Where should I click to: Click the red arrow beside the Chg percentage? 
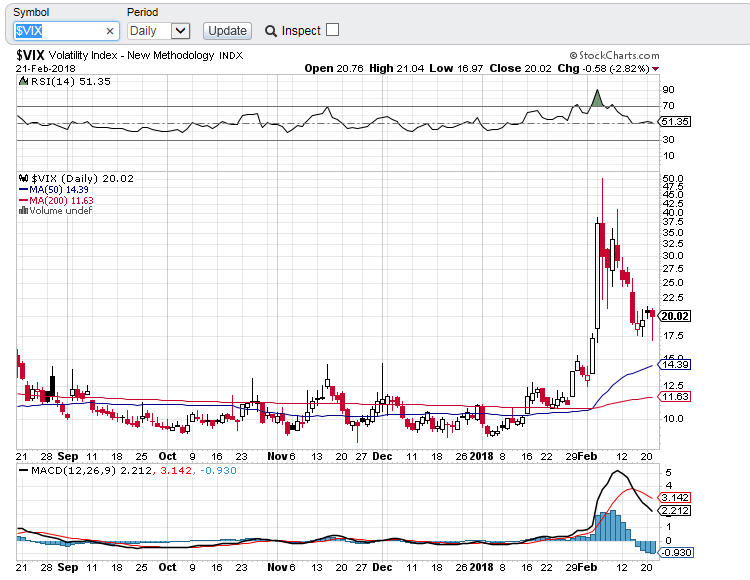(x=655, y=69)
